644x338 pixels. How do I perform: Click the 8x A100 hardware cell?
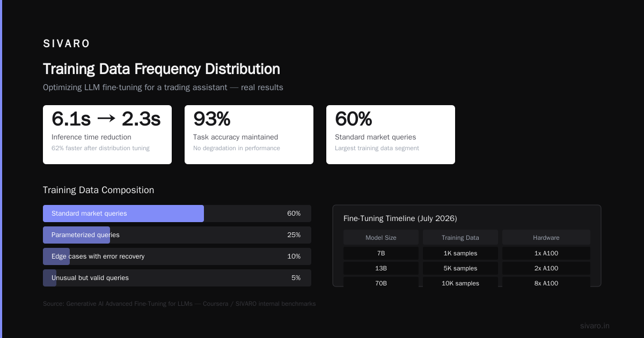click(x=546, y=283)
